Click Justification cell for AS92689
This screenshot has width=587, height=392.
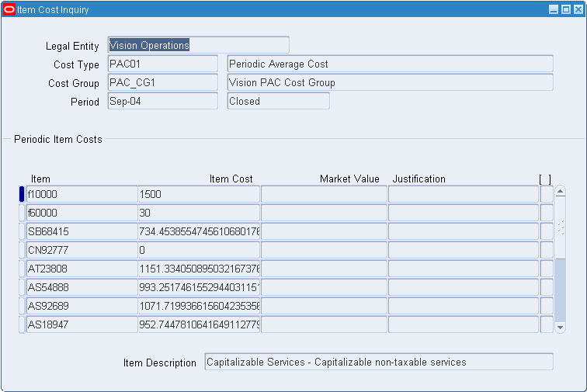pyautogui.click(x=464, y=306)
